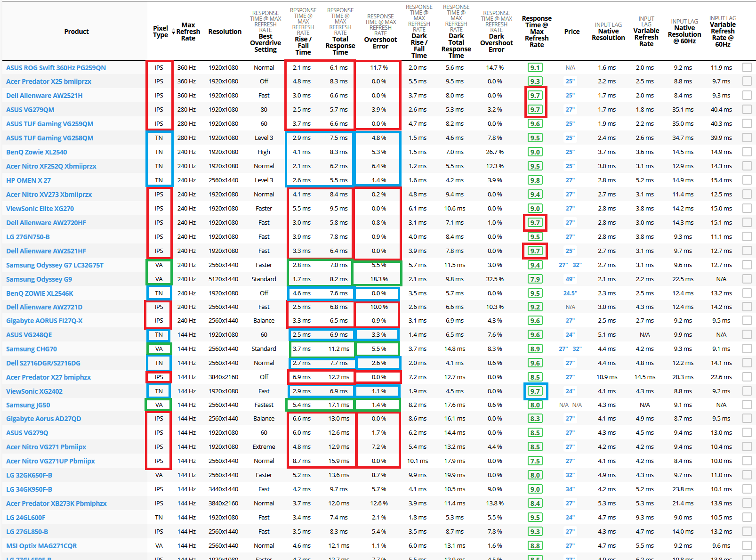Check the box for Acer Predator X25 bmiiprzx

[x=747, y=81]
